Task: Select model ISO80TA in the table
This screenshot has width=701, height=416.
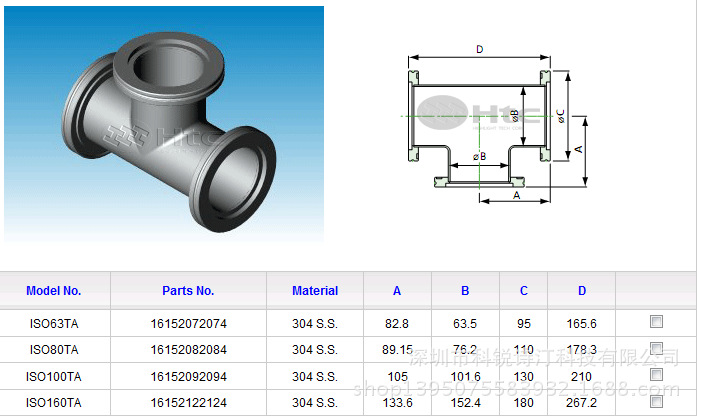Action: (54, 350)
